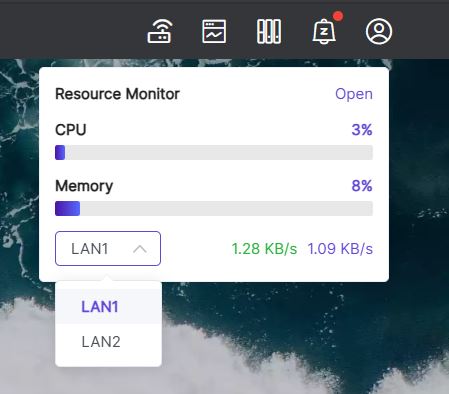Open the storage drives icon in top bar
Screen dimensions: 449x394
pyautogui.click(x=269, y=31)
